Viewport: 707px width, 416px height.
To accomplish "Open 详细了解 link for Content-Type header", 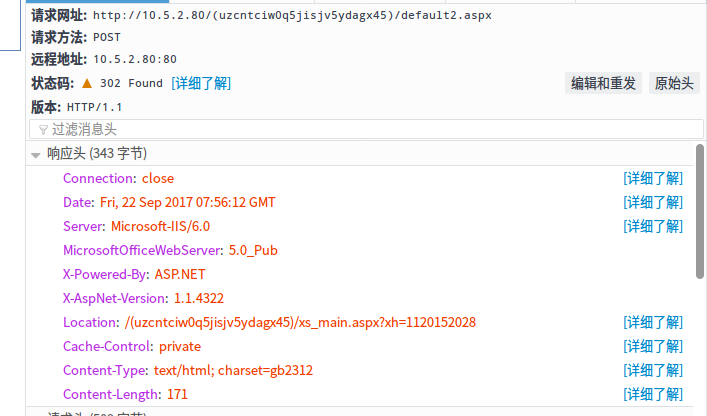I will pyautogui.click(x=653, y=370).
